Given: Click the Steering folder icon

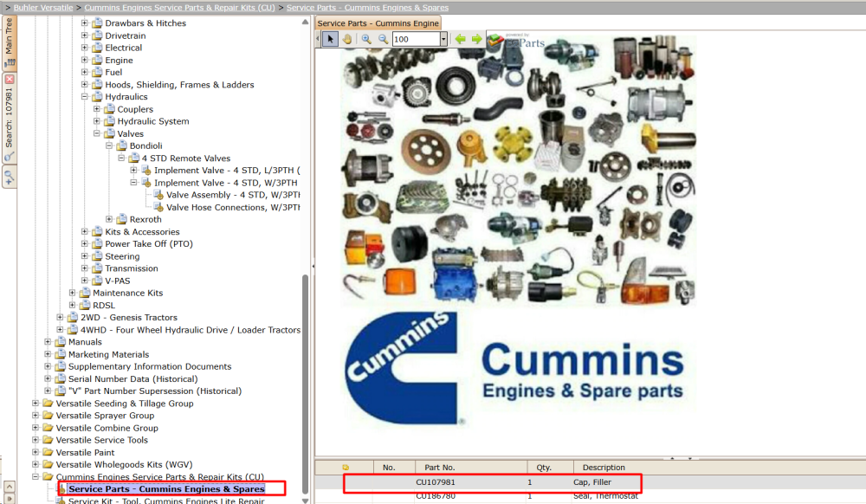Looking at the screenshot, I should point(97,256).
